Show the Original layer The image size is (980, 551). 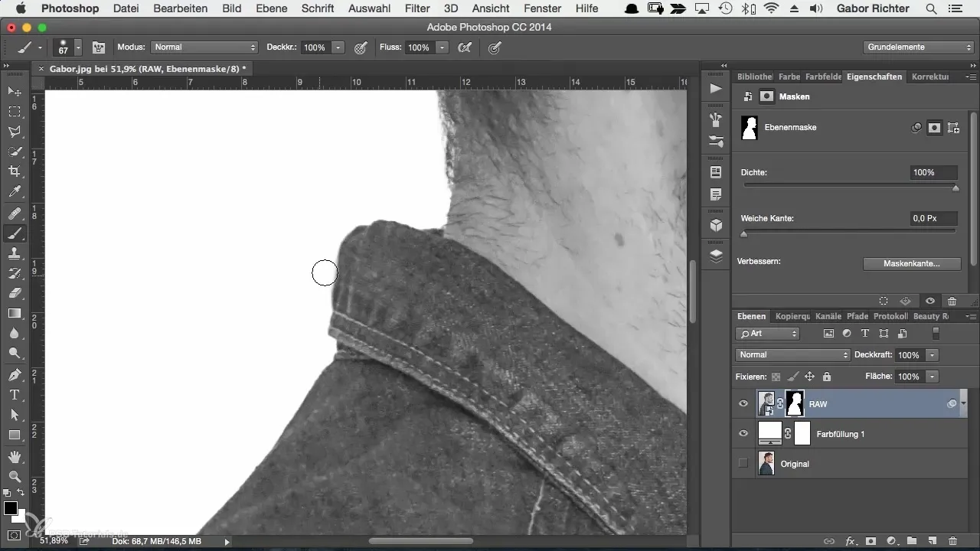(743, 464)
